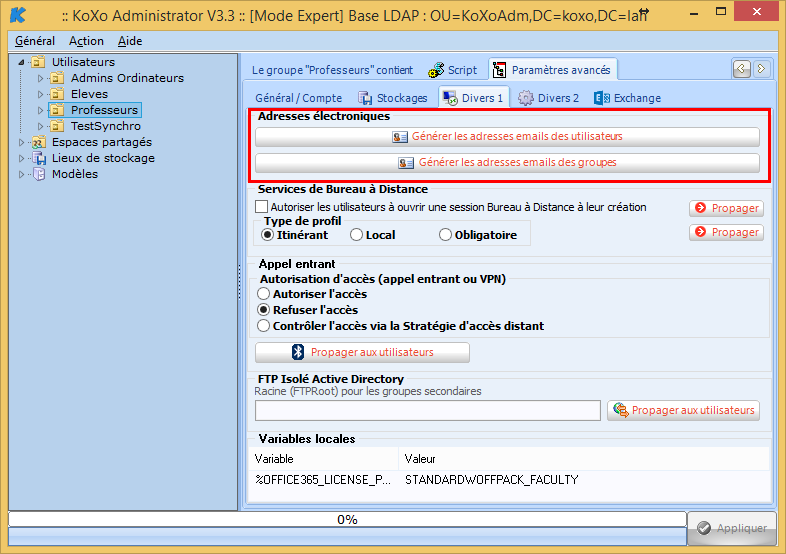Select Refuser l'accès option
The width and height of the screenshot is (786, 554).
(264, 310)
